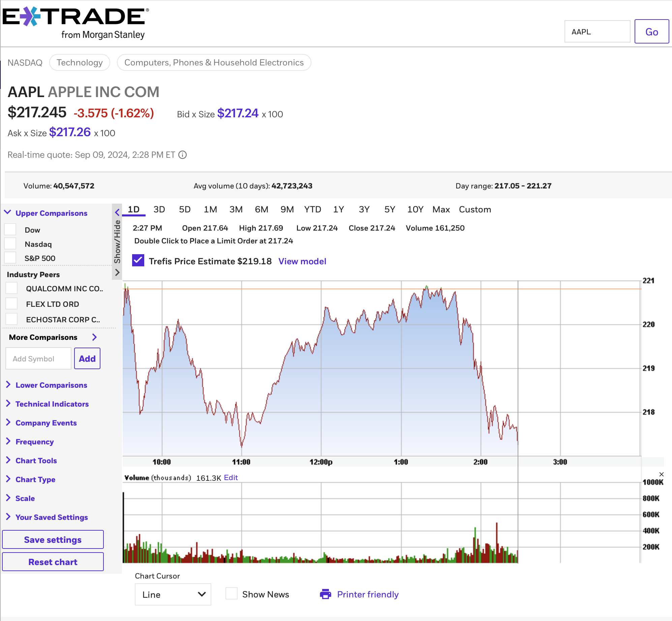Image resolution: width=672 pixels, height=621 pixels.
Task: Click the info icon next to real-time quote
Action: (183, 155)
